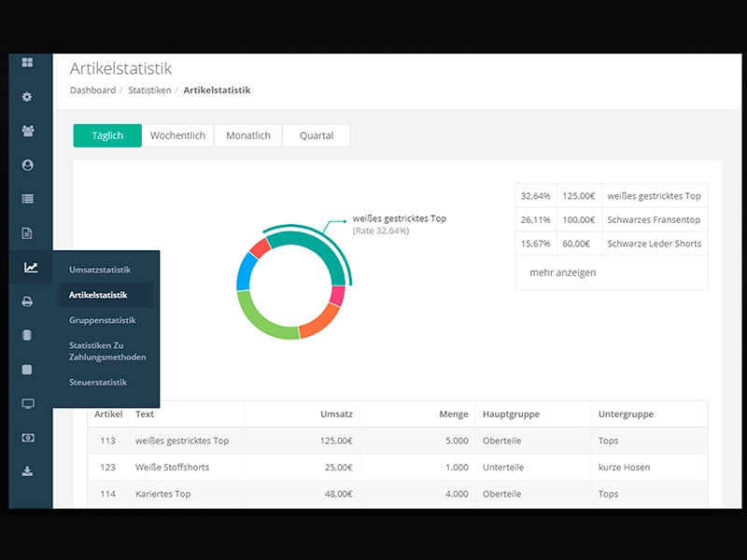Click the blue donut chart segment
747x560 pixels.
pos(246,272)
